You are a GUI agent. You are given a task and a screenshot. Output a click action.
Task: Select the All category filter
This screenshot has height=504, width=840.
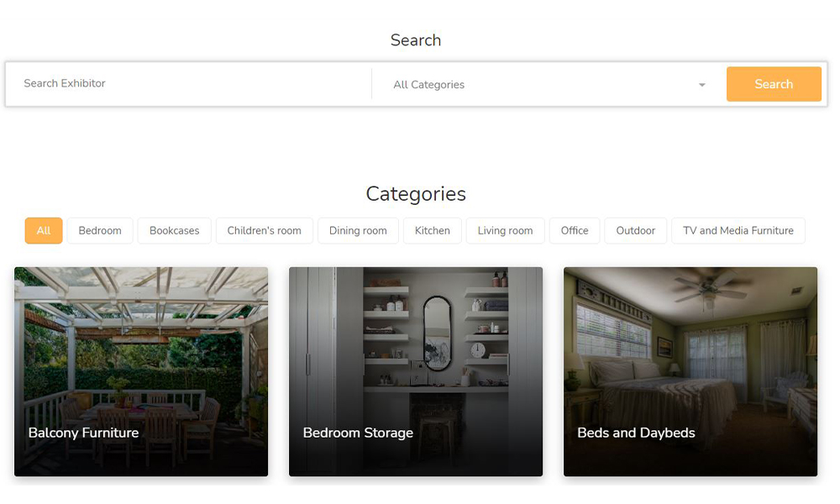[x=44, y=231]
